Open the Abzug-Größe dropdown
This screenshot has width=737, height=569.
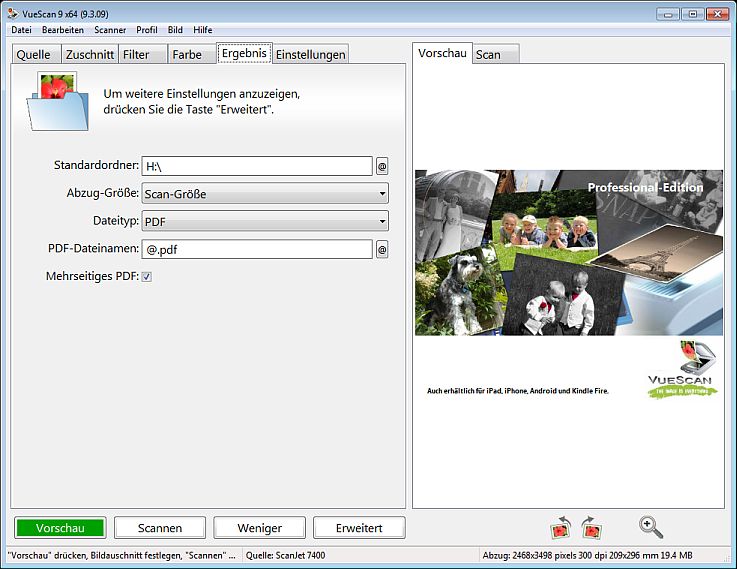coord(265,193)
